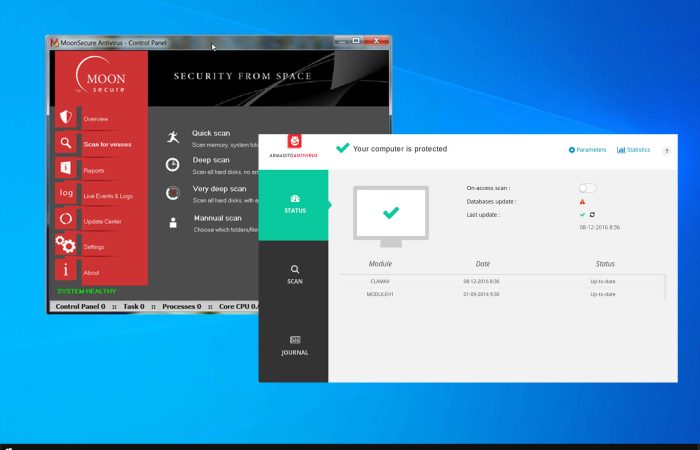Select Scan for viruses menu item
Image resolution: width=700 pixels, height=450 pixels.
tap(108, 145)
